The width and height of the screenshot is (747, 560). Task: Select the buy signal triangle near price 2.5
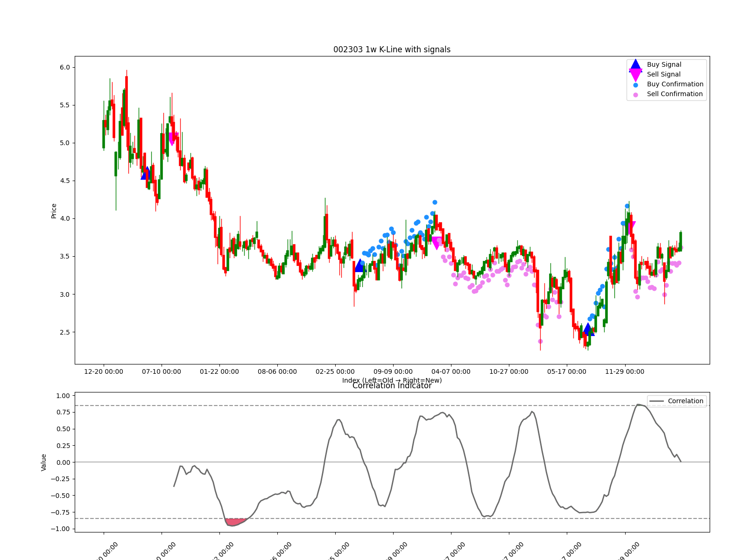tap(588, 329)
